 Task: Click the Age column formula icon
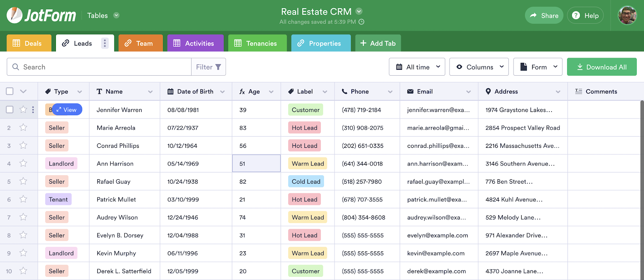(x=242, y=91)
